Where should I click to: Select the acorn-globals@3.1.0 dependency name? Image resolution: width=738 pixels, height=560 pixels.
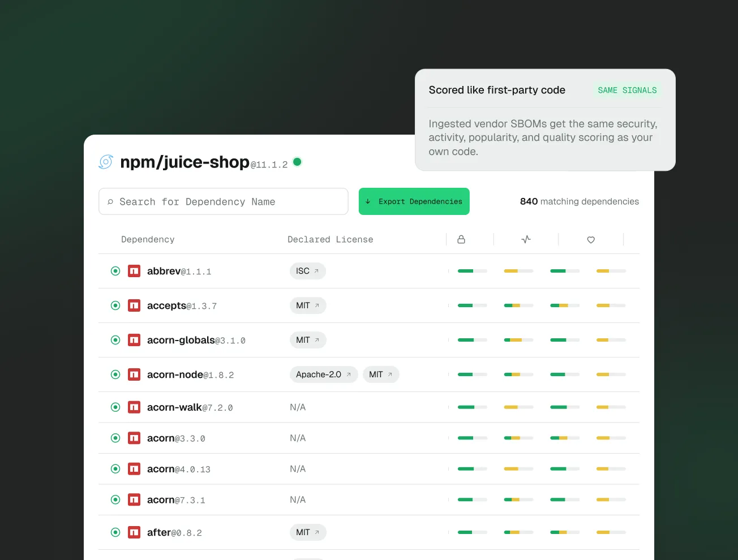click(196, 341)
